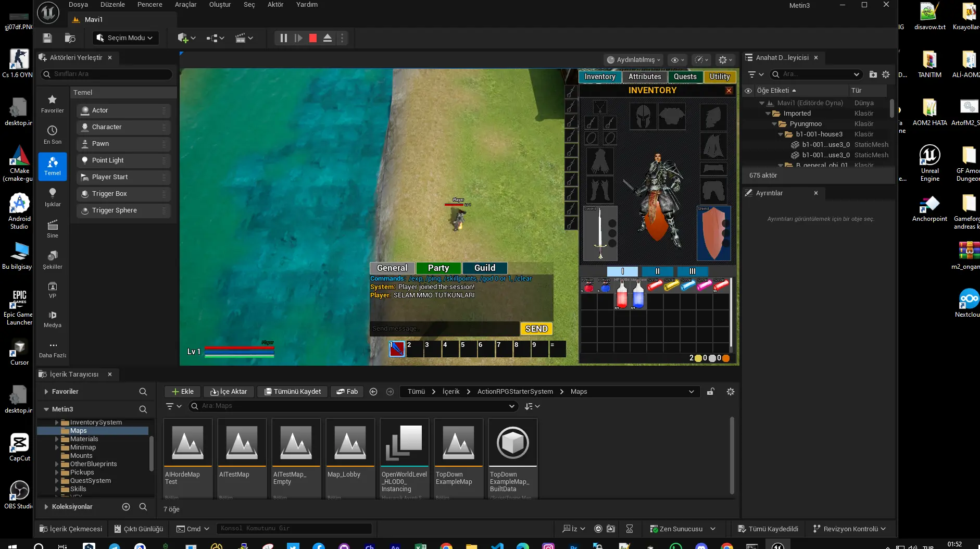The height and width of the screenshot is (549, 980).
Task: Open the Seçim Modu dropdown
Action: tap(125, 38)
